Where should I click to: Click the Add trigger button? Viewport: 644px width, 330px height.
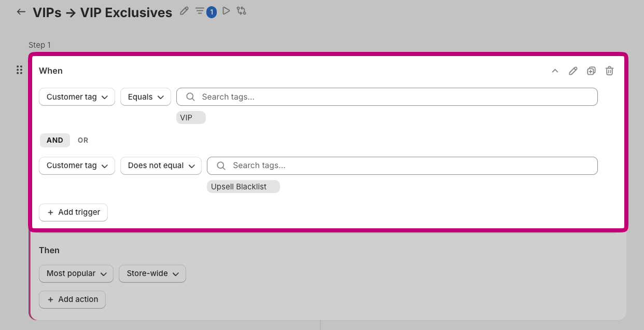coord(73,212)
